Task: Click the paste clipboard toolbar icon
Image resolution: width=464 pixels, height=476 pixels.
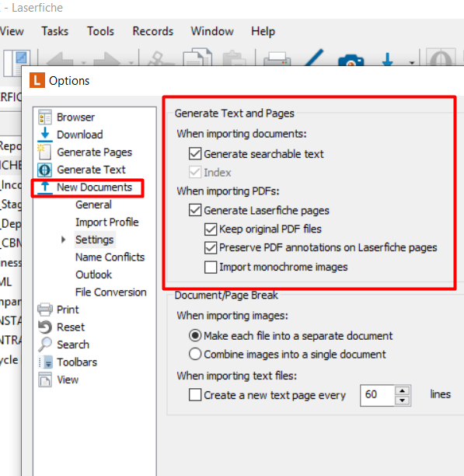Action: pos(234,58)
